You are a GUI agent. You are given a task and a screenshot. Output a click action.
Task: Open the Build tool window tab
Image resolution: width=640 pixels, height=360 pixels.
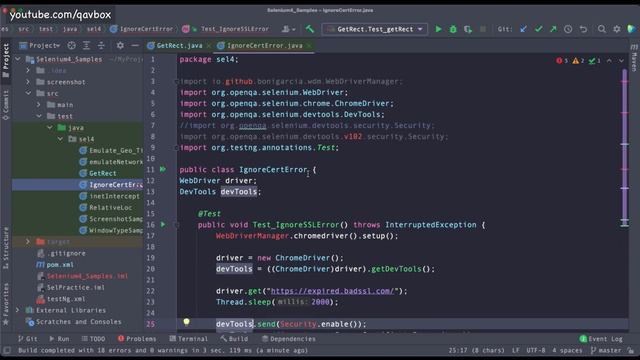[234, 339]
